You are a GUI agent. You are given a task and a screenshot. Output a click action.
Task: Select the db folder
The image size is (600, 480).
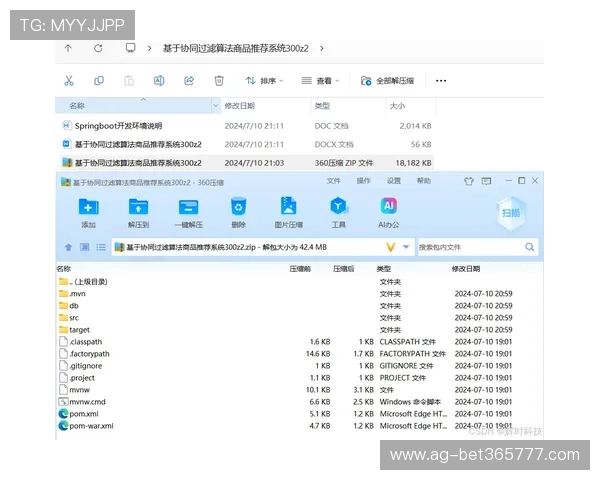point(69,306)
